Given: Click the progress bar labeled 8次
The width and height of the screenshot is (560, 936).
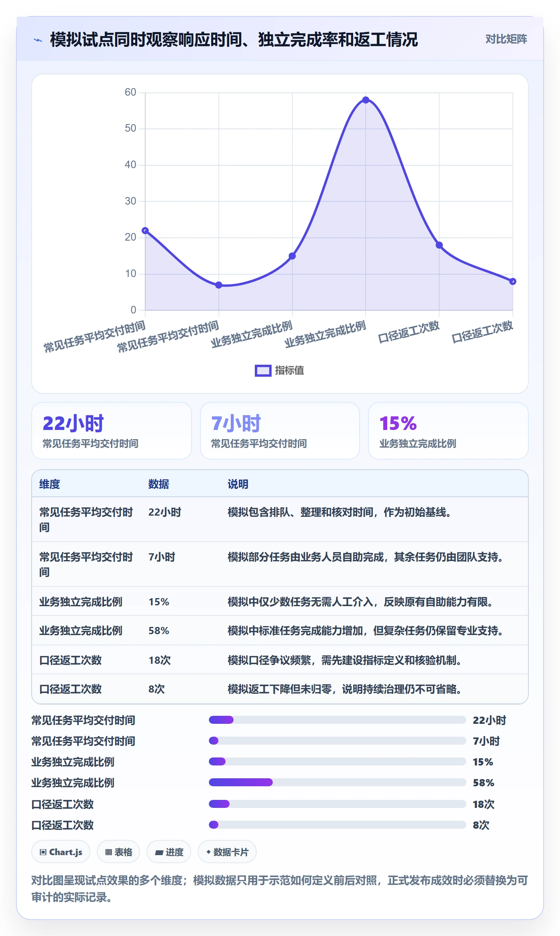Looking at the screenshot, I should 337,825.
